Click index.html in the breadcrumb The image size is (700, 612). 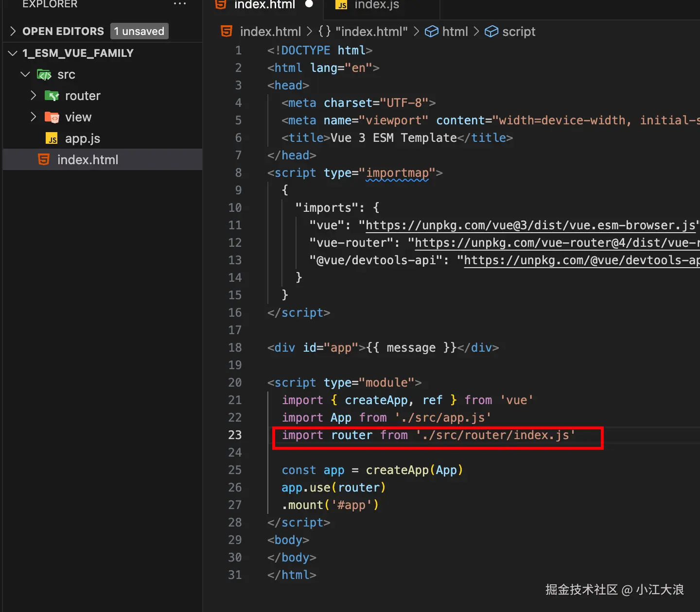pos(271,32)
